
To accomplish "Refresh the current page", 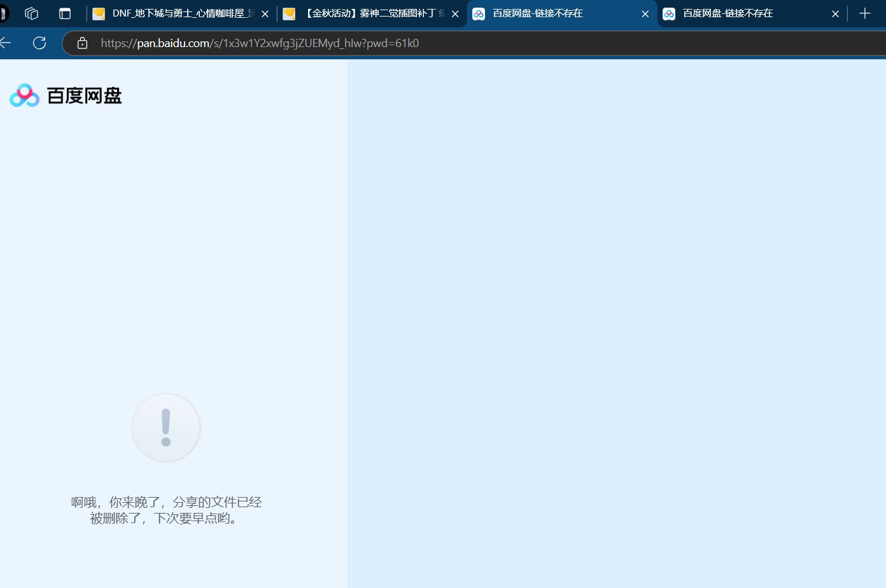I will tap(39, 43).
